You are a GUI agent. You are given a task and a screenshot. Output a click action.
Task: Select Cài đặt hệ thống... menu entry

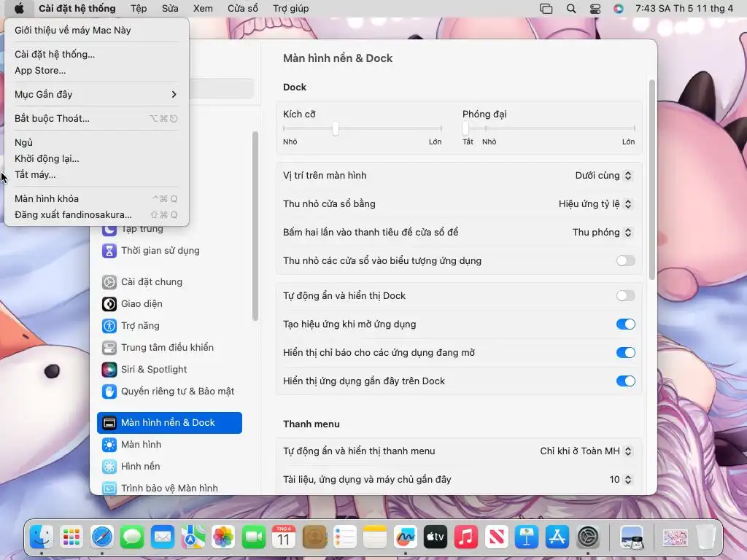[96, 54]
